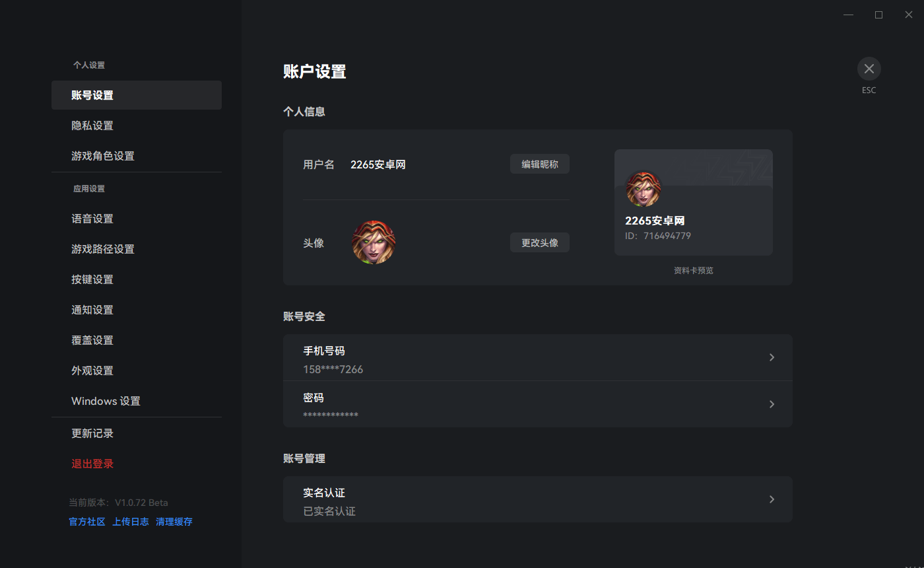This screenshot has height=568, width=924.
Task: Open 游戏路径设置 in sidebar
Action: (x=103, y=249)
